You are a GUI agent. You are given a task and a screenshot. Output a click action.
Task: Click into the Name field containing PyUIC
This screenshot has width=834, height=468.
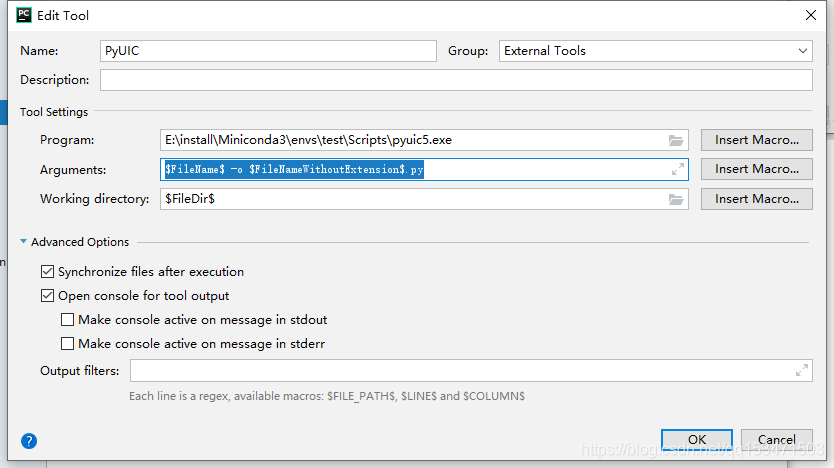point(268,51)
